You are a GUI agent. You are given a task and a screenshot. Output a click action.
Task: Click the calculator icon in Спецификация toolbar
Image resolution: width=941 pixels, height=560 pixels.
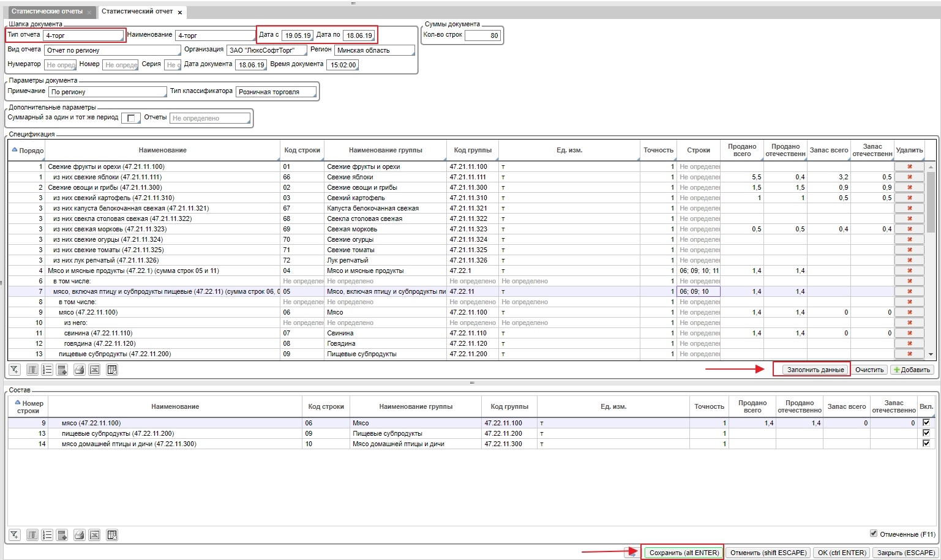62,370
